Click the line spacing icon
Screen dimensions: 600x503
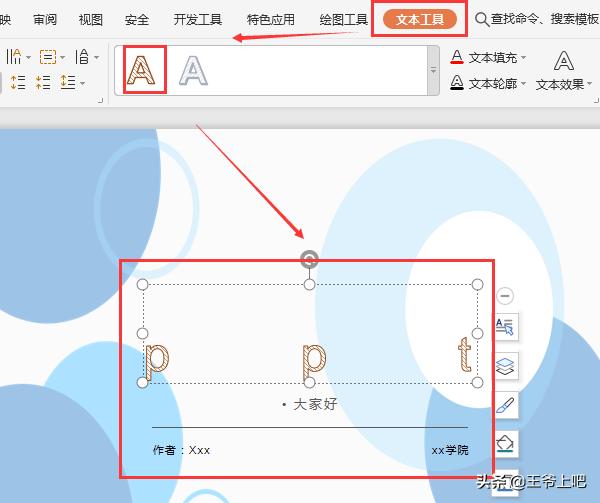tap(68, 82)
